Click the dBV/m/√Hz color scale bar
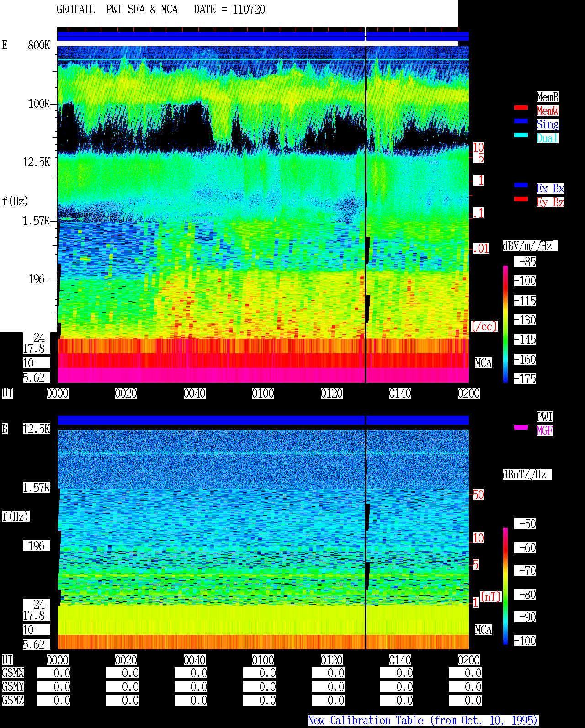 [505, 324]
